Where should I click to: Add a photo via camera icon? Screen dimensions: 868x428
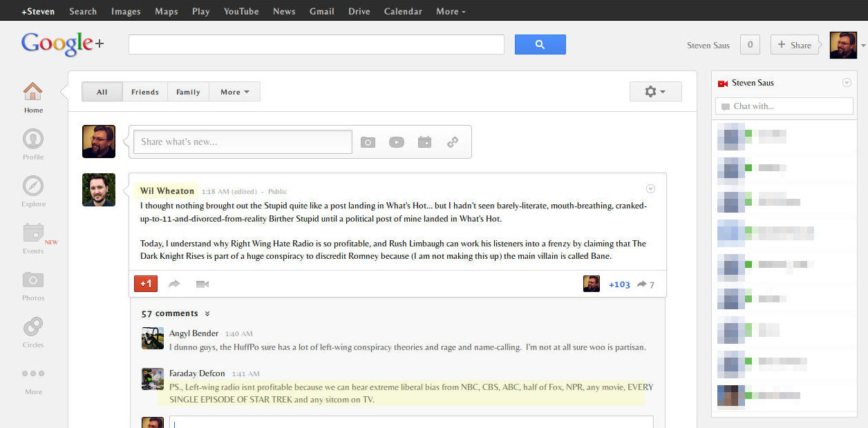coord(368,142)
